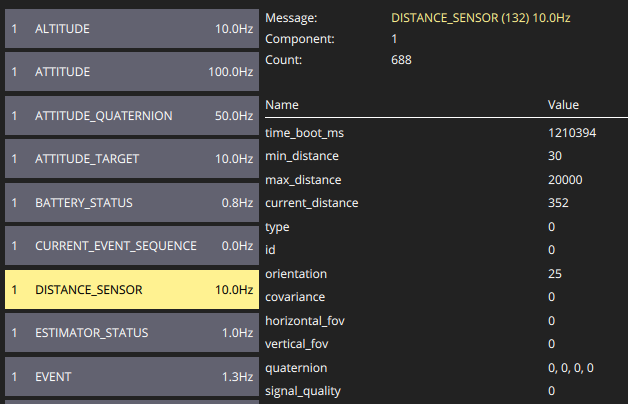
Task: Select the horizontal_fov field row
Action: click(446, 321)
